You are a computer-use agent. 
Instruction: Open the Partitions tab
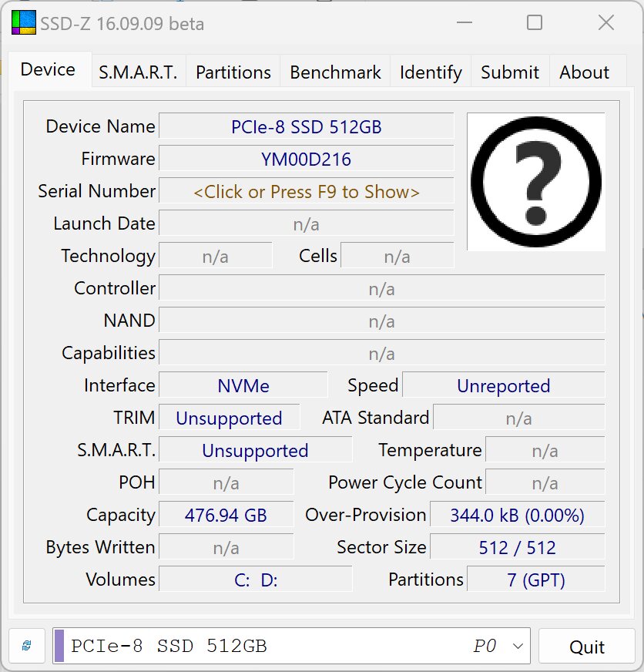233,72
